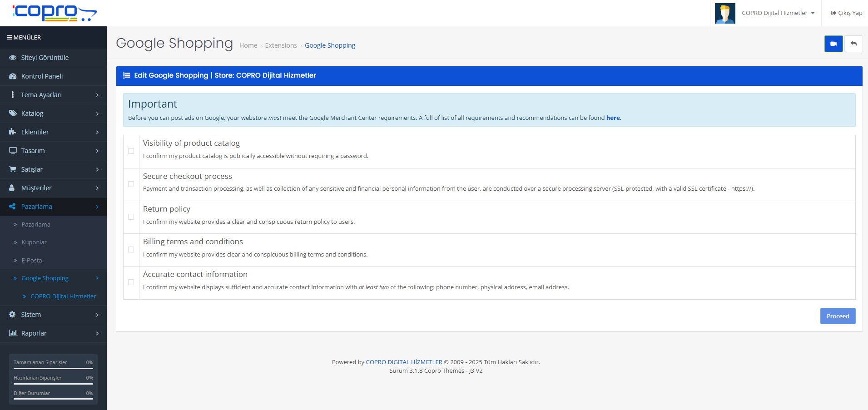The image size is (868, 410).
Task: Click the video camera tutorial icon
Action: [833, 44]
